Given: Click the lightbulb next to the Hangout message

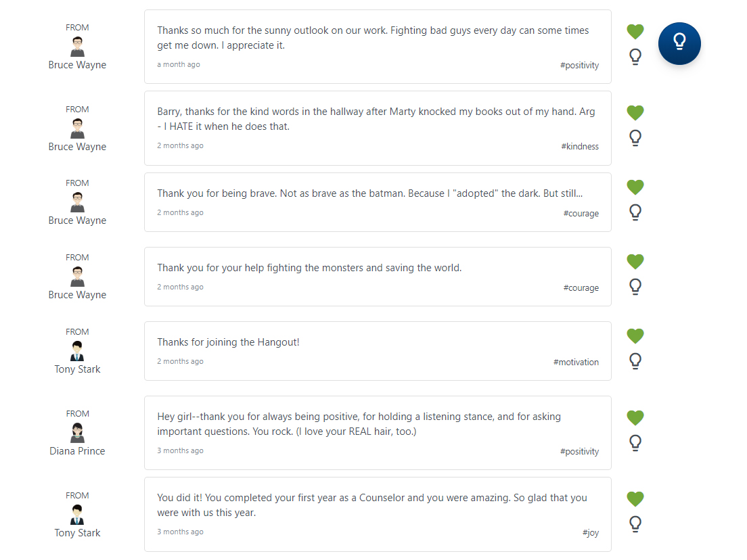Looking at the screenshot, I should pyautogui.click(x=635, y=361).
